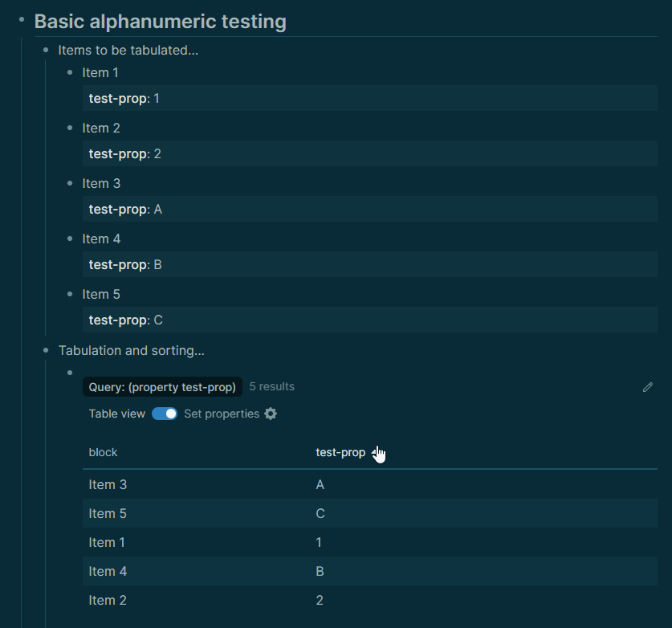
Task: Click the bullet next to Item 3
Action: click(70, 183)
